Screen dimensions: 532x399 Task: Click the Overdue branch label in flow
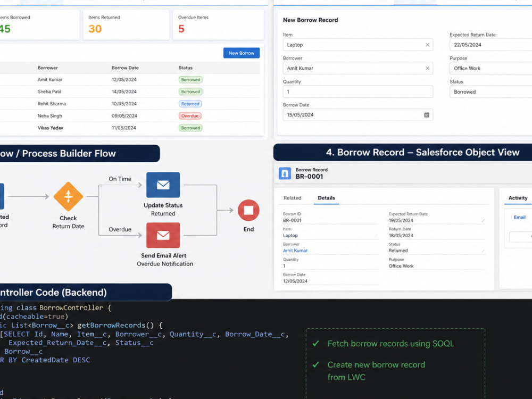pyautogui.click(x=120, y=229)
